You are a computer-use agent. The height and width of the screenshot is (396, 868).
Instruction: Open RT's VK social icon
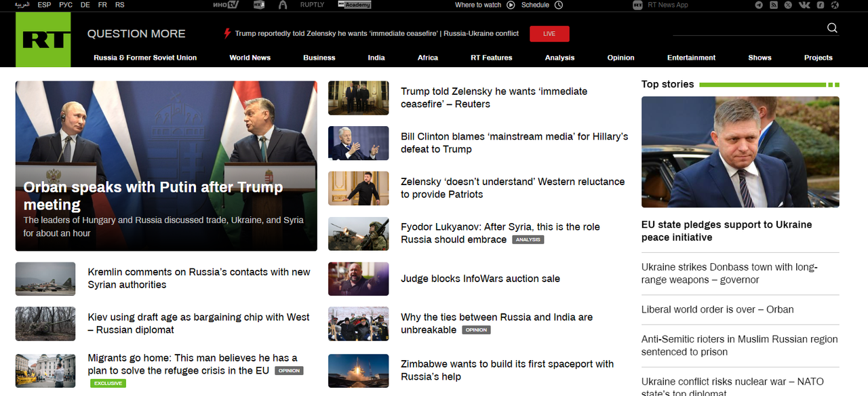[x=804, y=5]
